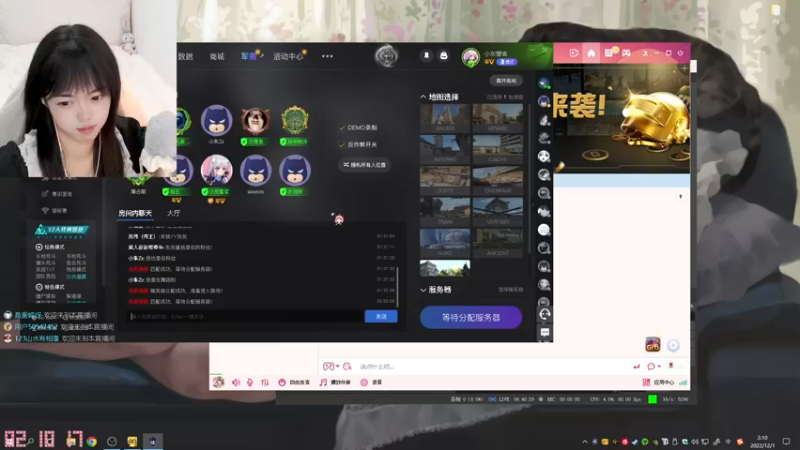Select the OVERPASS map thumbnail
The width and height of the screenshot is (800, 450).
497,180
